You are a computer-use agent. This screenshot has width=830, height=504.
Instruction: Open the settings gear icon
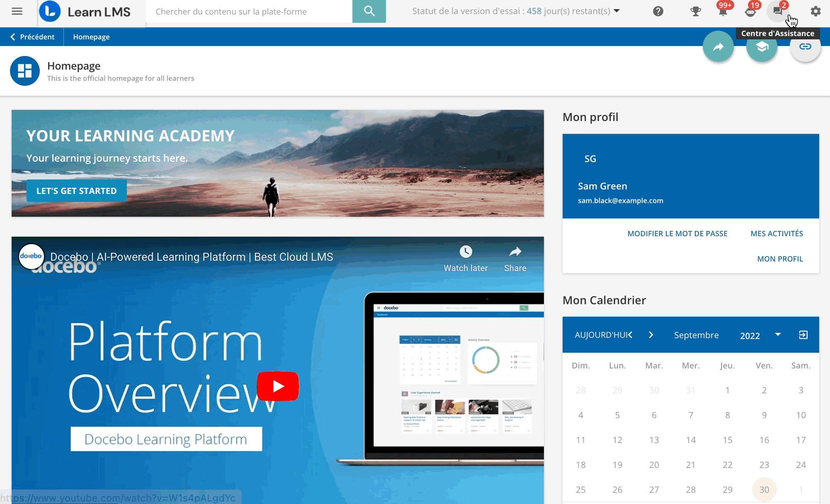pyautogui.click(x=815, y=11)
